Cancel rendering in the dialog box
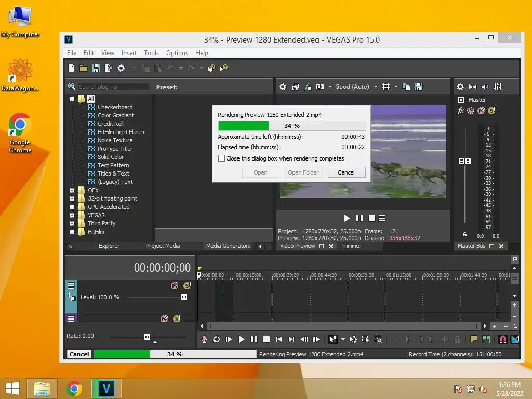 point(347,172)
